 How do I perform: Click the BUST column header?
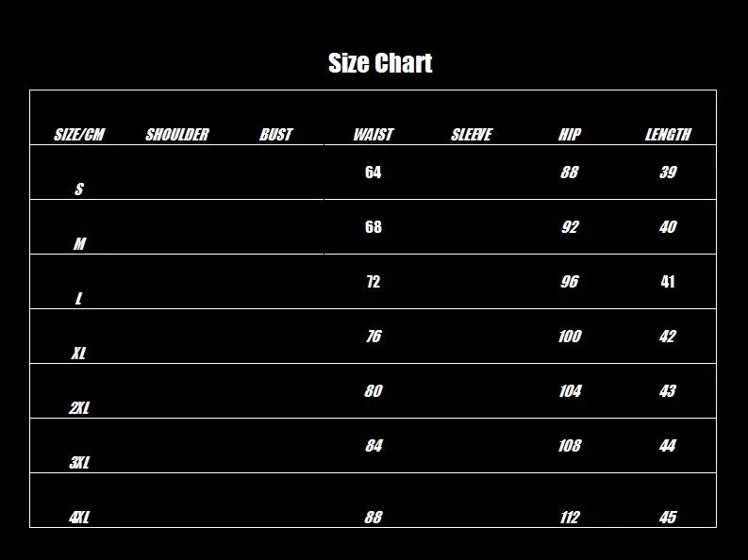275,135
